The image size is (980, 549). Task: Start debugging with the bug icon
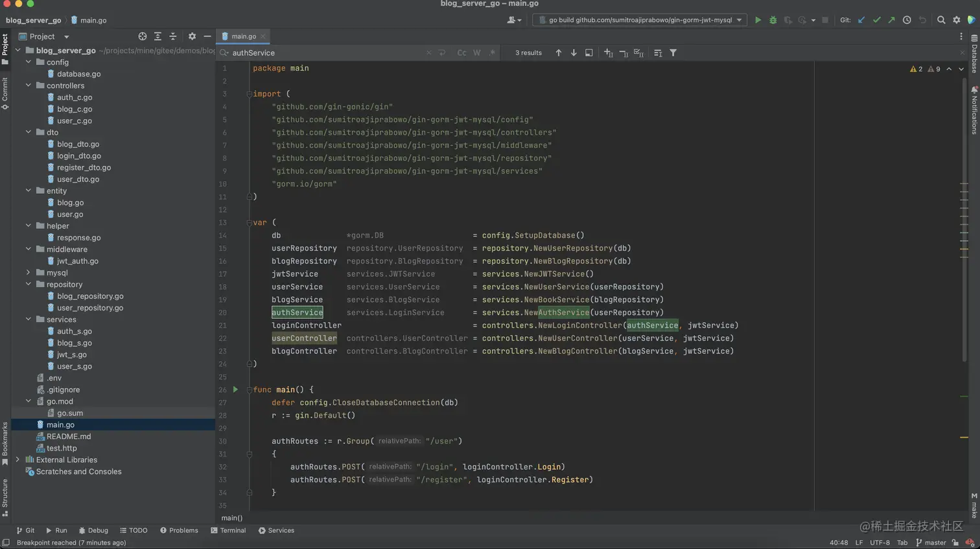pos(773,20)
